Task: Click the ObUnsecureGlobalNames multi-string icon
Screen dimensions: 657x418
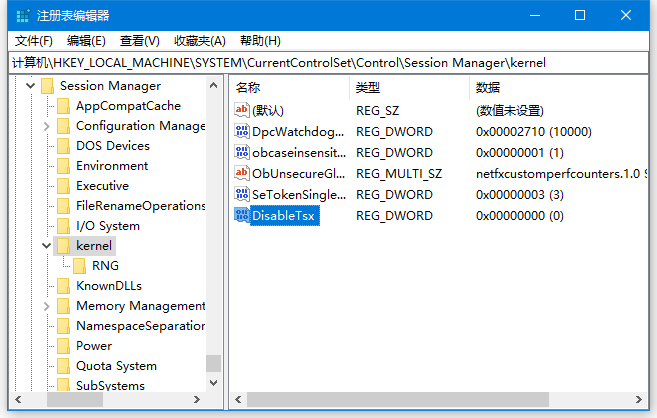Action: coord(241,173)
